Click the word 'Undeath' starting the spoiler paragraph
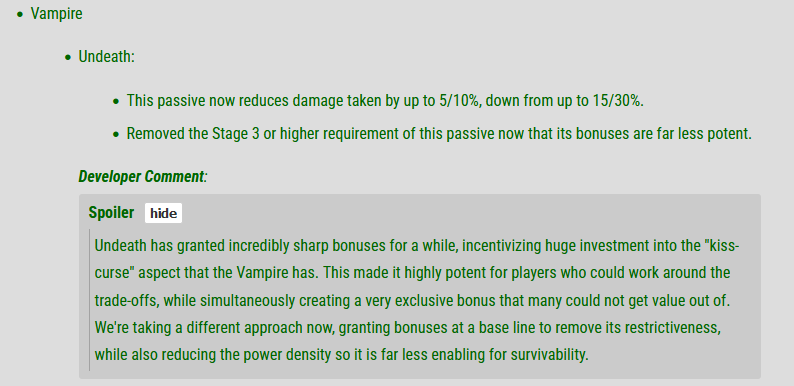Screen dimensions: 794x386 click(120, 246)
